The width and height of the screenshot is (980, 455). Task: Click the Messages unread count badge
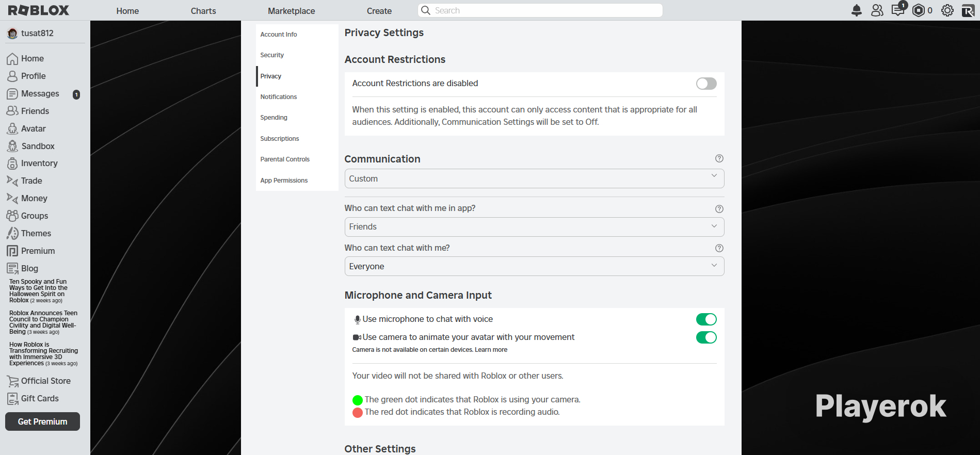pos(76,94)
